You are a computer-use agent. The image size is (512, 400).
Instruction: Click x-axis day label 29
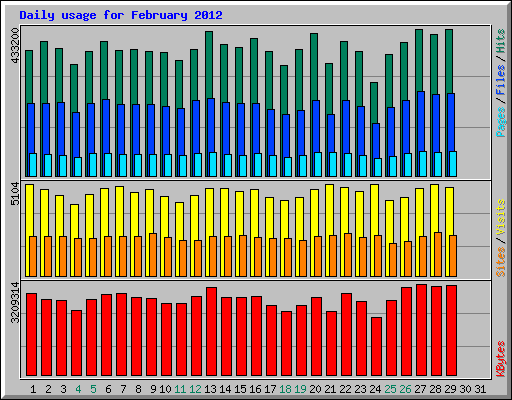coord(450,389)
